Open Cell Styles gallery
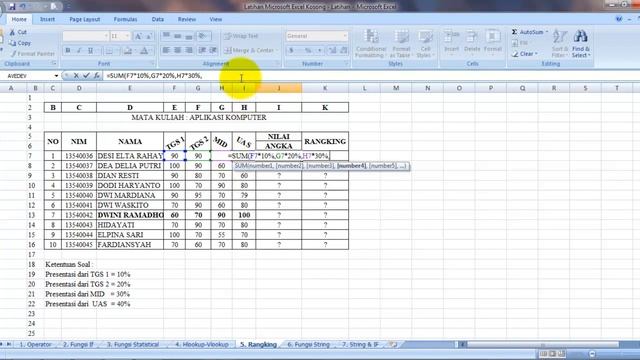The height and width of the screenshot is (360, 640). tap(425, 43)
